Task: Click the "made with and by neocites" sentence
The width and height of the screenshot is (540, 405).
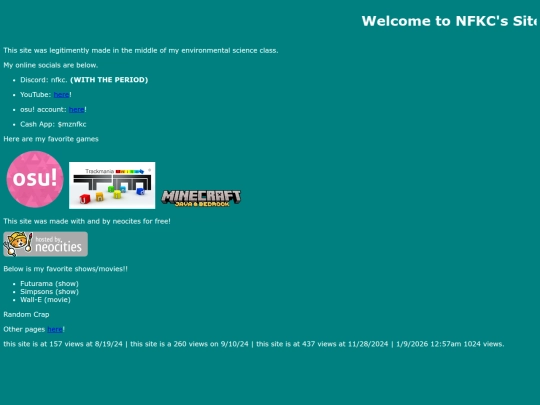Action: click(x=87, y=221)
